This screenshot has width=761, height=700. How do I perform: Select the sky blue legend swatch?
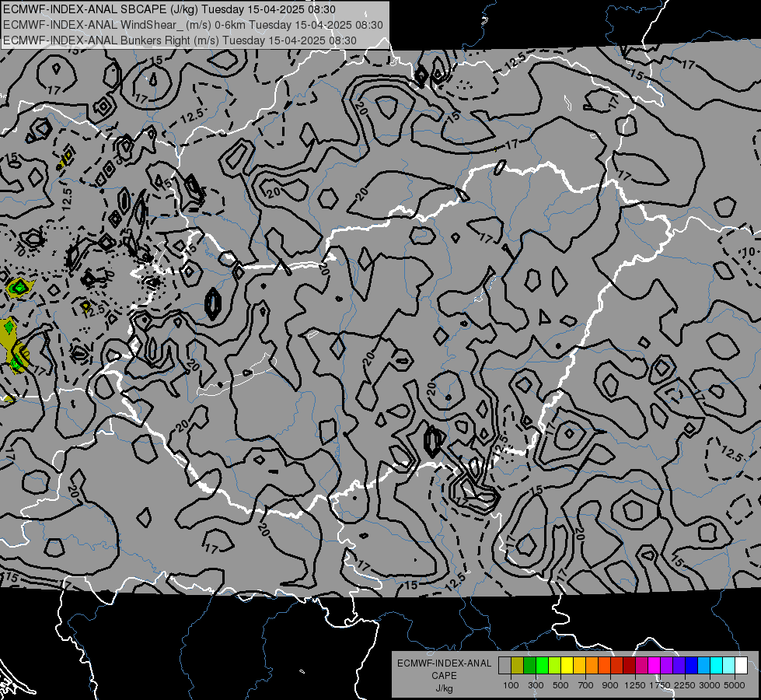click(x=703, y=666)
